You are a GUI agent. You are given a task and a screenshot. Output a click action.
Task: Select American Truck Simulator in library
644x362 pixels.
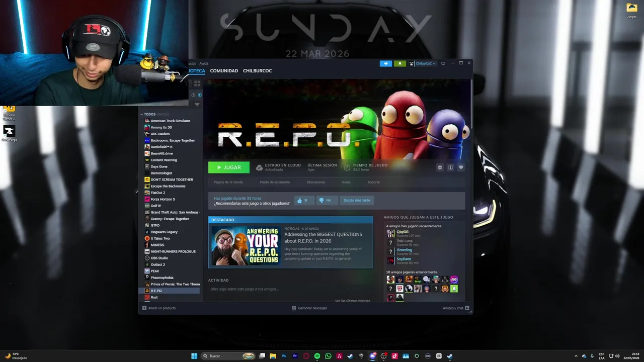tap(170, 121)
